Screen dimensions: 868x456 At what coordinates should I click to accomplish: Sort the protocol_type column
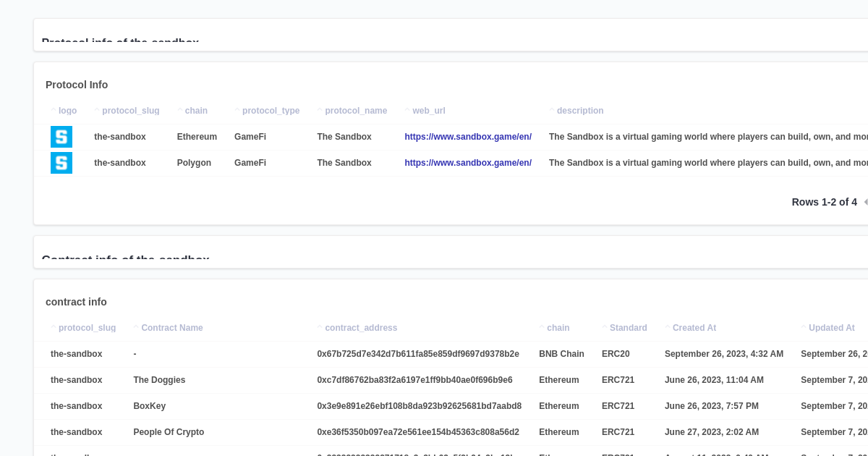coord(237,109)
